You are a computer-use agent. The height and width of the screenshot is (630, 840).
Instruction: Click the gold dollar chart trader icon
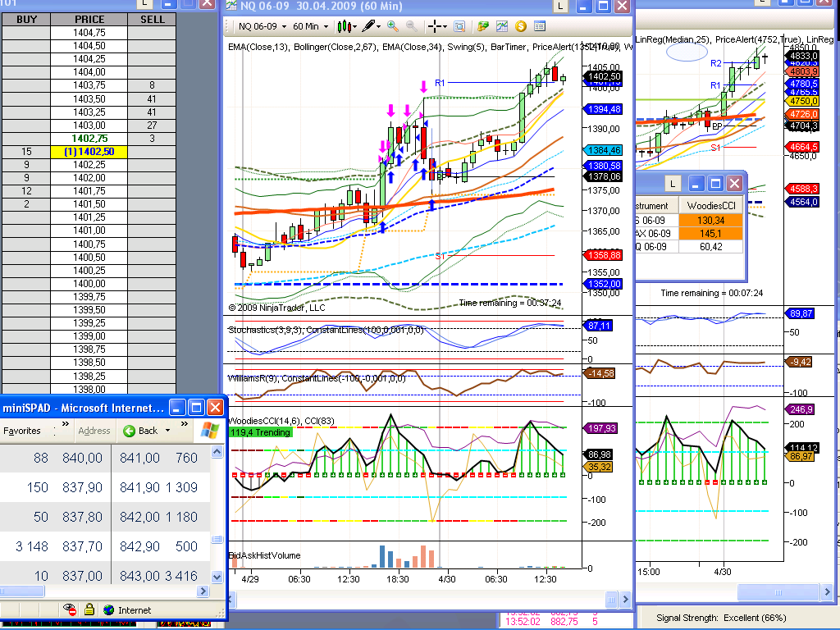point(520,26)
